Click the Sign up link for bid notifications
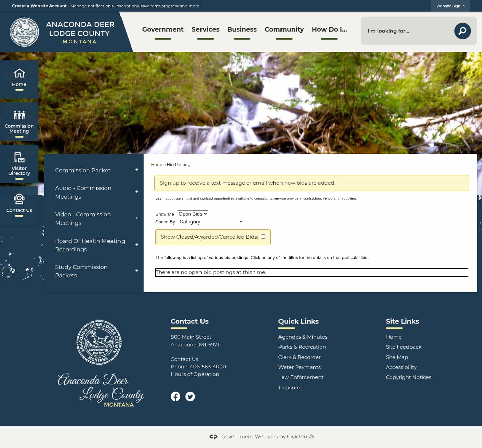Viewport: 482px width, 448px height. (169, 183)
